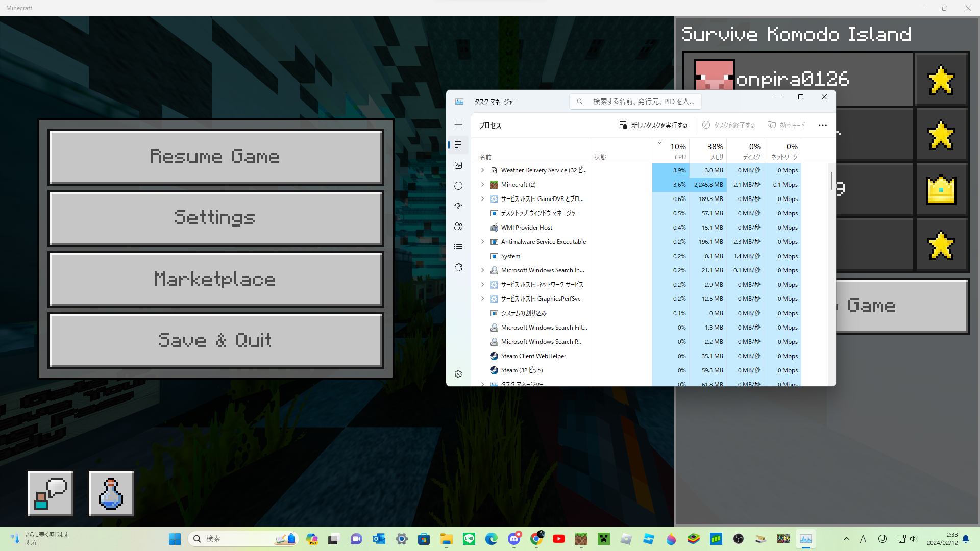The height and width of the screenshot is (551, 980).
Task: Open Services puzzle sidebar icon
Action: click(x=458, y=267)
